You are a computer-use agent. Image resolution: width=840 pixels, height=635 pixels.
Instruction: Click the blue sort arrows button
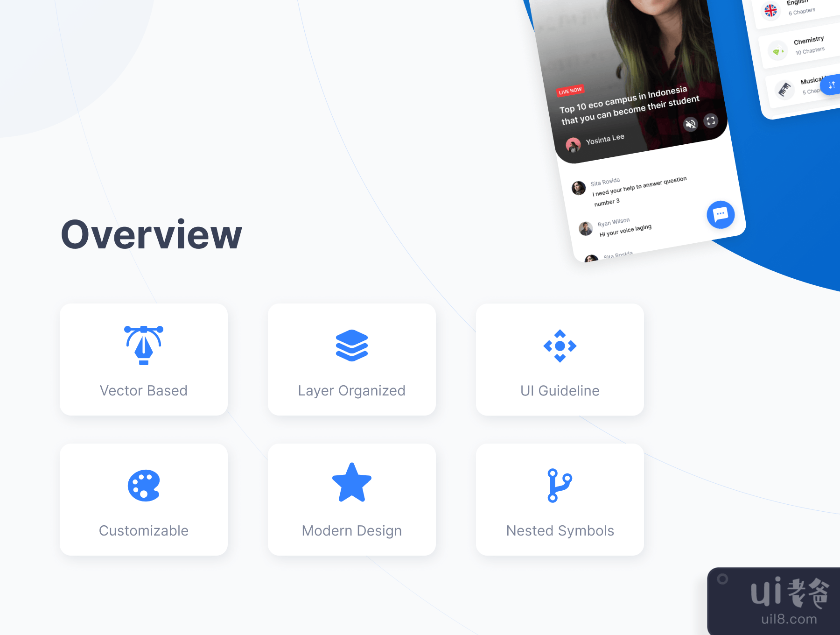point(832,85)
